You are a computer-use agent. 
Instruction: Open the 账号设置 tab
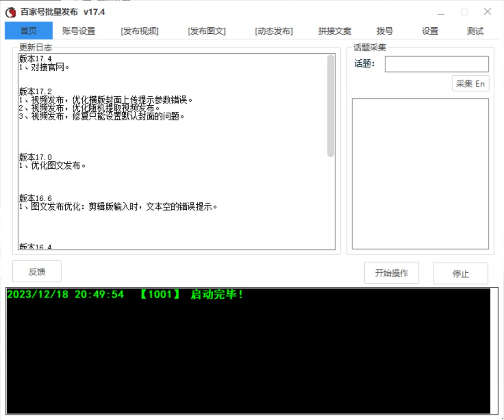click(79, 31)
